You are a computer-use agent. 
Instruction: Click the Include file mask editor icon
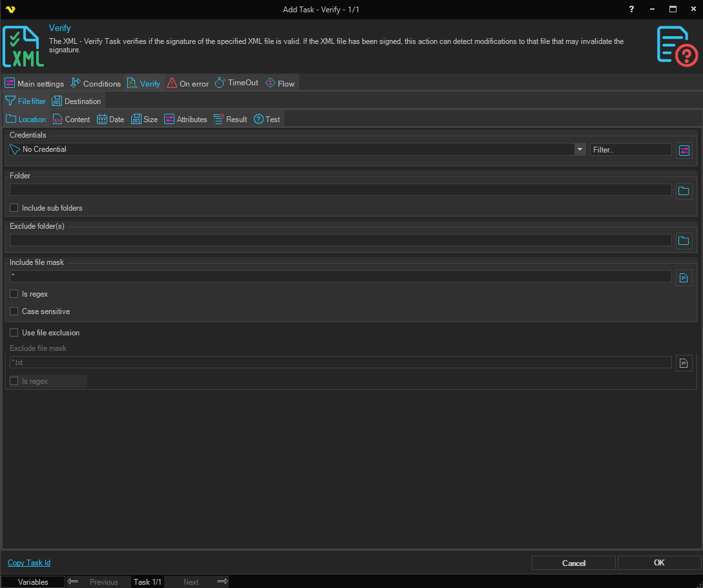point(684,278)
